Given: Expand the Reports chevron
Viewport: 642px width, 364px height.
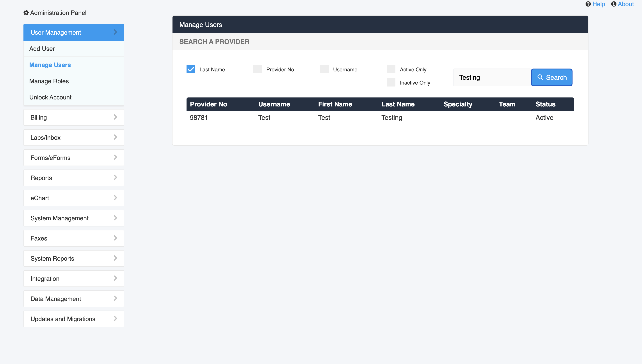Looking at the screenshot, I should pos(115,177).
